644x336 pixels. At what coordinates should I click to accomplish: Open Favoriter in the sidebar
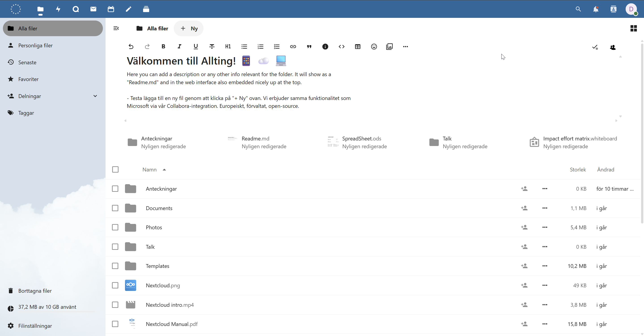pos(28,79)
